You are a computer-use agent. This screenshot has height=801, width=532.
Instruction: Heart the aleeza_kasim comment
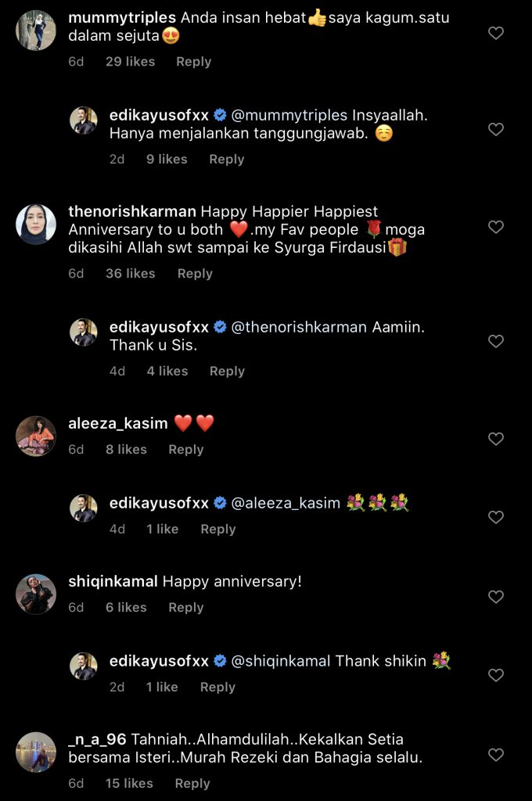pos(495,439)
